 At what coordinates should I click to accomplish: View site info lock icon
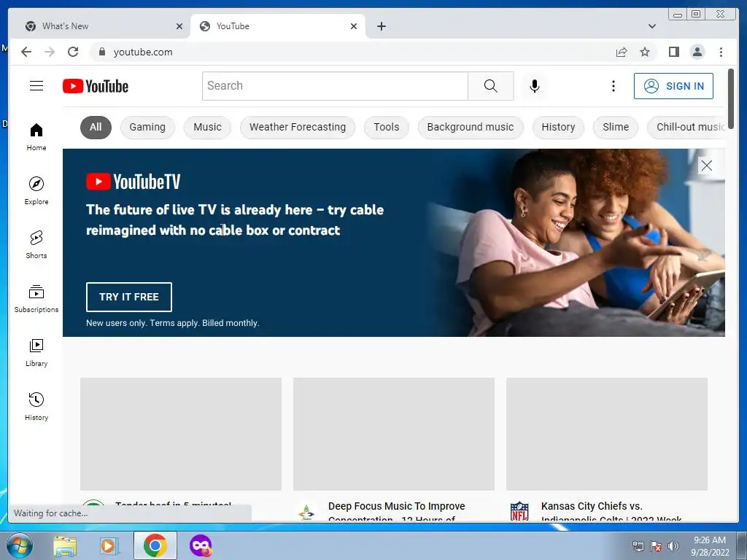click(101, 52)
